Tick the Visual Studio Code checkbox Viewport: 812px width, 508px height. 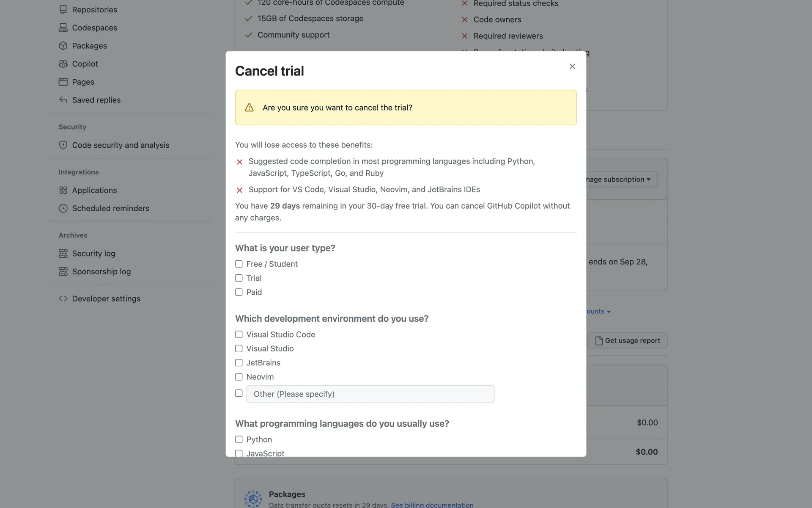(x=239, y=335)
